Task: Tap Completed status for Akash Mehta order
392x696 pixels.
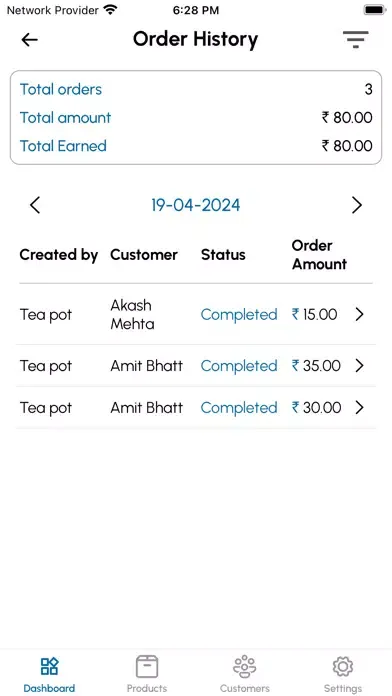Action: point(239,314)
